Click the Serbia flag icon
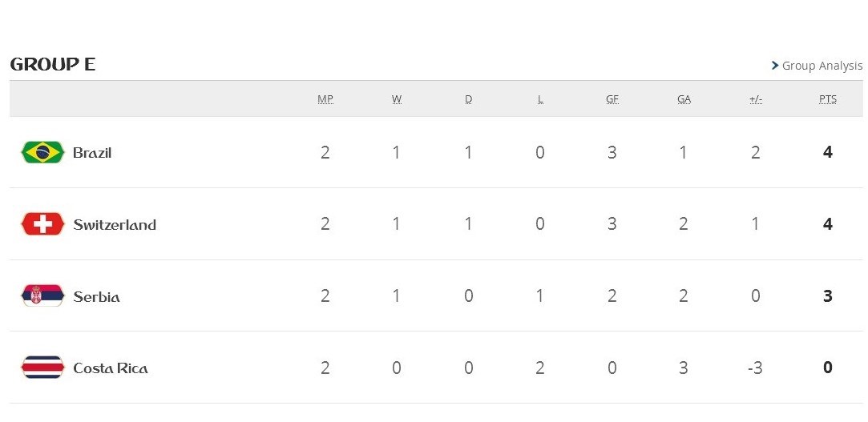The height and width of the screenshot is (422, 868). point(42,296)
